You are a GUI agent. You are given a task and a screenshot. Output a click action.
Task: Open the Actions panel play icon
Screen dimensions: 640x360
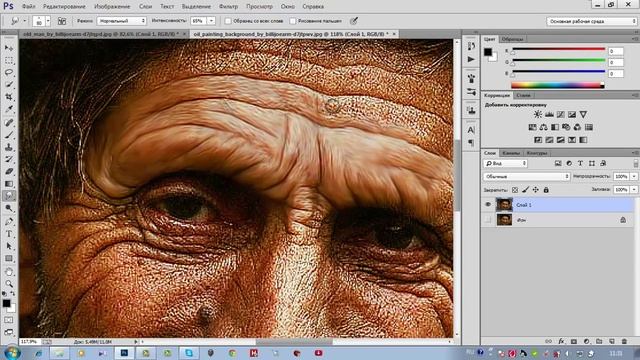pos(471,60)
